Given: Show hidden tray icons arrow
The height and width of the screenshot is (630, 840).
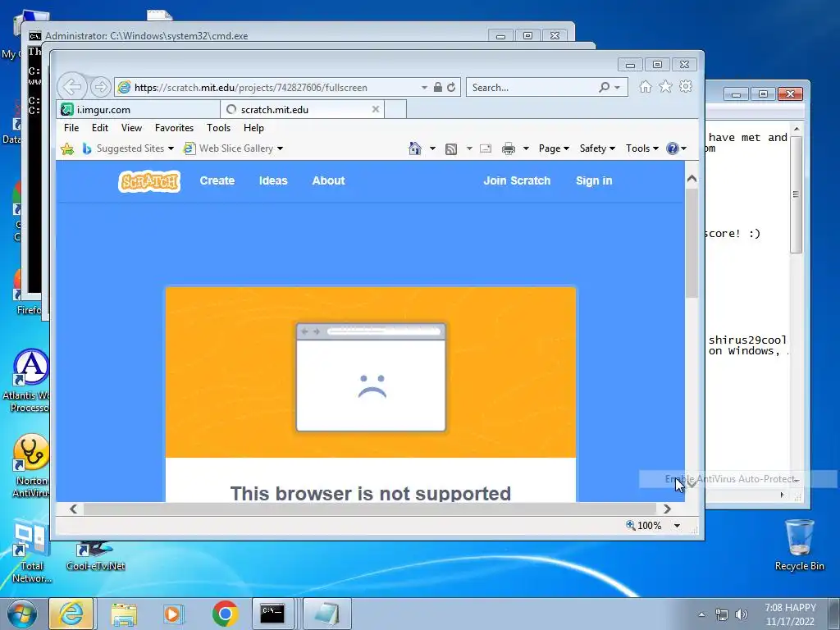Looking at the screenshot, I should (701, 614).
